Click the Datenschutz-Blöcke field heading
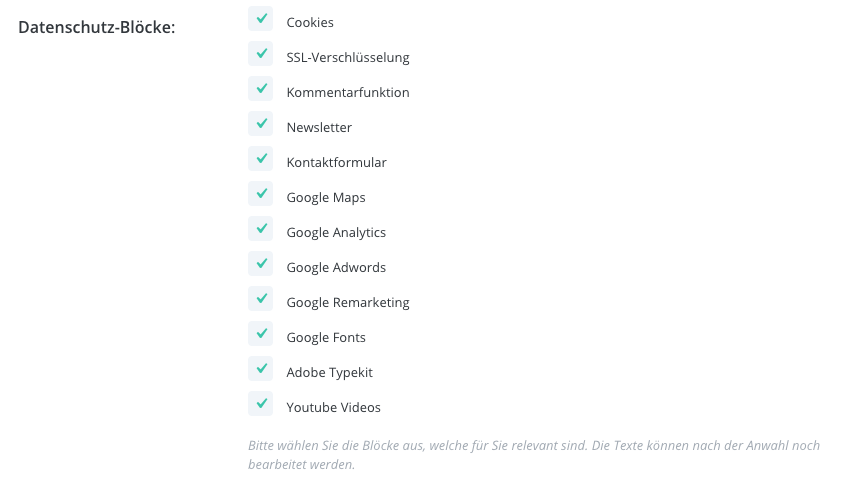This screenshot has width=845, height=485. (x=97, y=26)
